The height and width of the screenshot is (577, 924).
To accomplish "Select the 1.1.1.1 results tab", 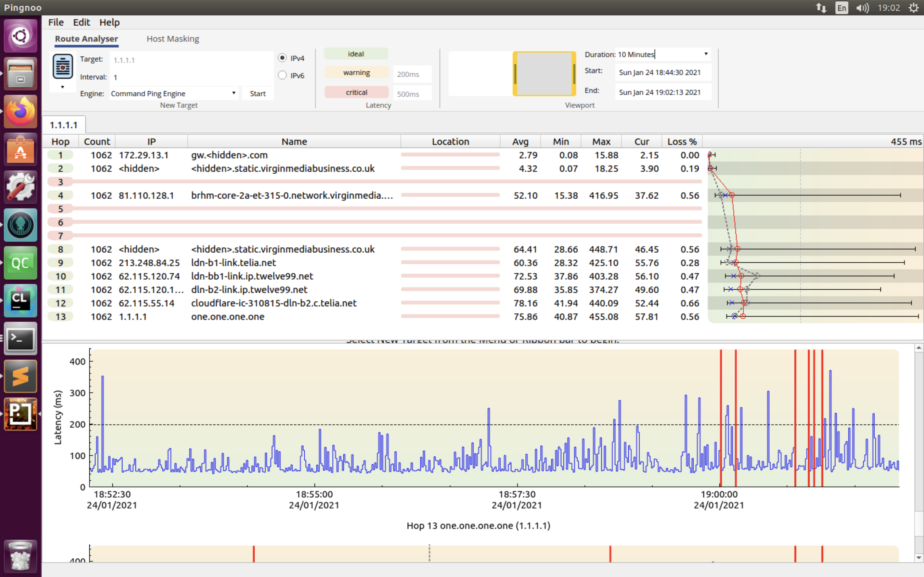I will pos(63,125).
